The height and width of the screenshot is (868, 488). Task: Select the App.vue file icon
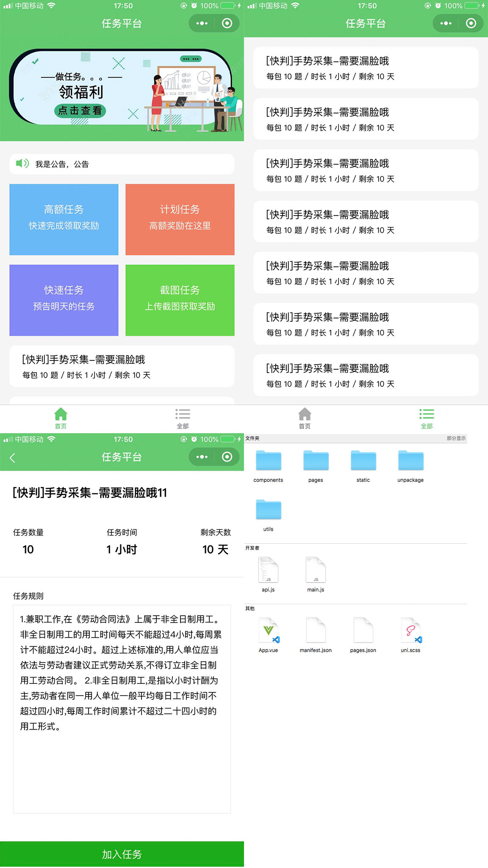[269, 631]
